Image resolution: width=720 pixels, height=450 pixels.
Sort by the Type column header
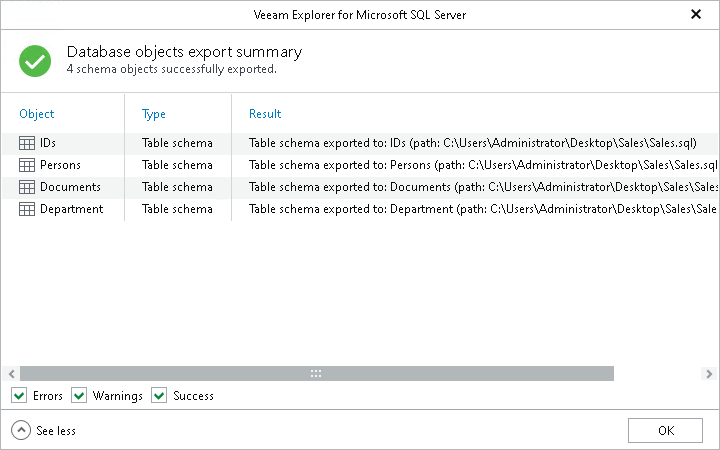coord(153,114)
